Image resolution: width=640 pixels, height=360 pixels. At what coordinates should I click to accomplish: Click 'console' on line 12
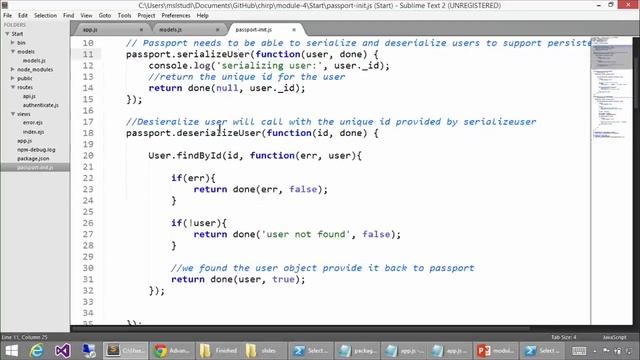pyautogui.click(x=168, y=66)
